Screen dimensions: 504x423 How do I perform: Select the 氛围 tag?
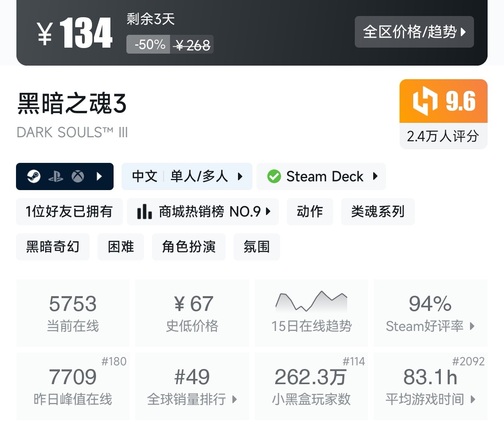257,247
